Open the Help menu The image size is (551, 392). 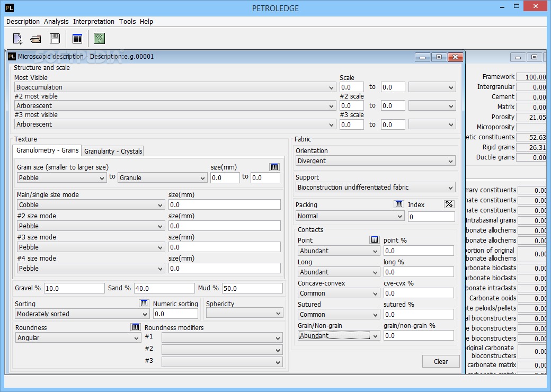tap(146, 21)
